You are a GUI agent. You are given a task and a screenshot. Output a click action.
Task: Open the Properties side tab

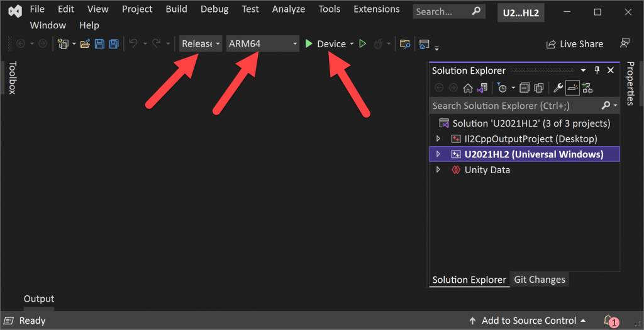pyautogui.click(x=631, y=84)
